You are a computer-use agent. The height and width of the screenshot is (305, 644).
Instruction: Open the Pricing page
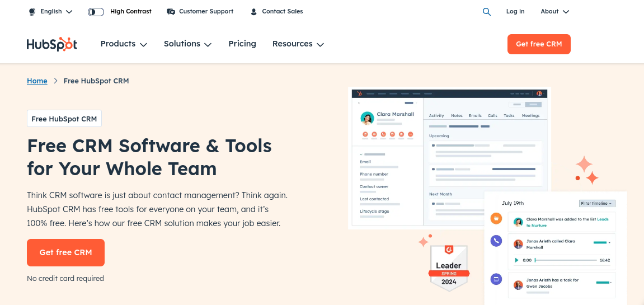242,44
